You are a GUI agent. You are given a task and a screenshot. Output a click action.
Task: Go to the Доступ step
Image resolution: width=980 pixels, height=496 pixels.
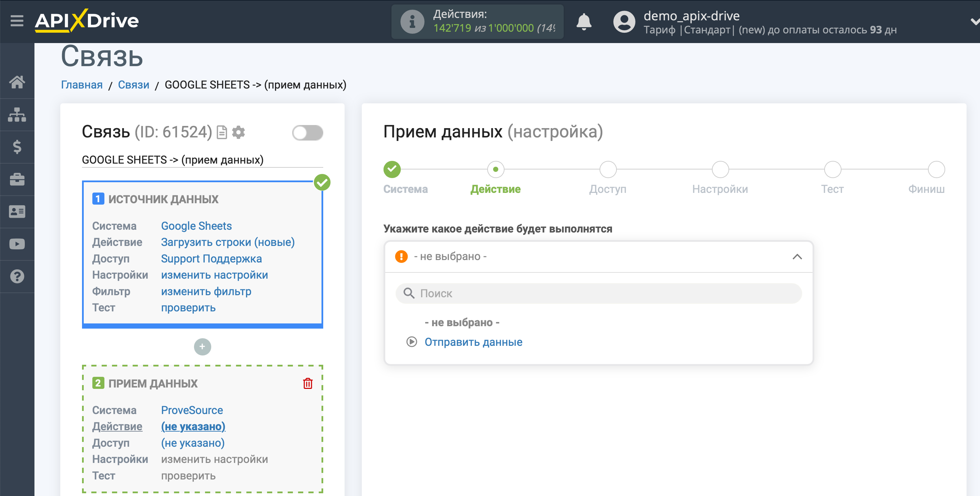608,170
